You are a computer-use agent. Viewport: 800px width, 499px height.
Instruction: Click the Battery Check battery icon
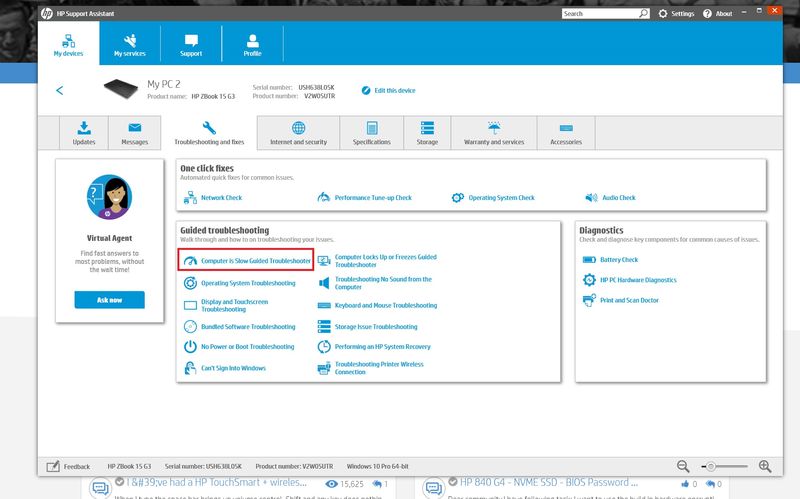click(589, 260)
